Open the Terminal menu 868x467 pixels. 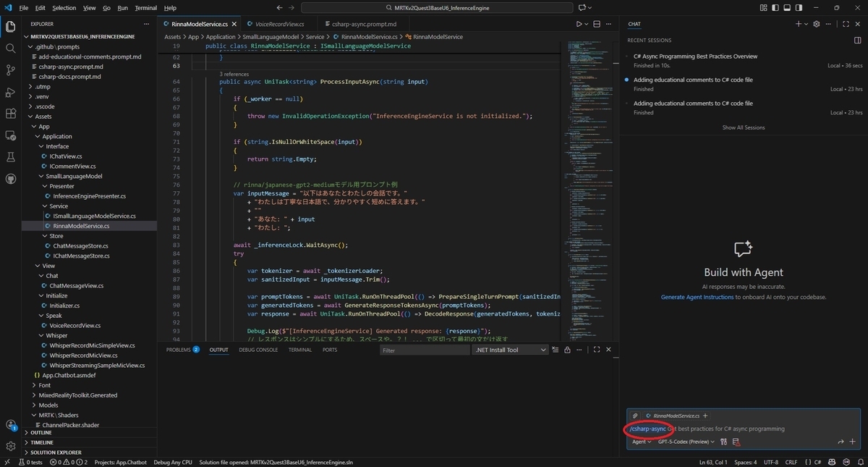145,7
